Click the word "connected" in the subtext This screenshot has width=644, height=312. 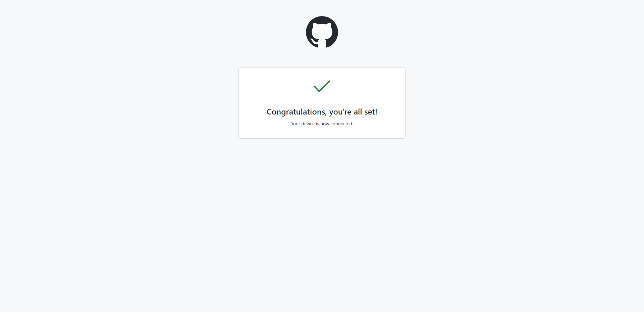pyautogui.click(x=341, y=124)
